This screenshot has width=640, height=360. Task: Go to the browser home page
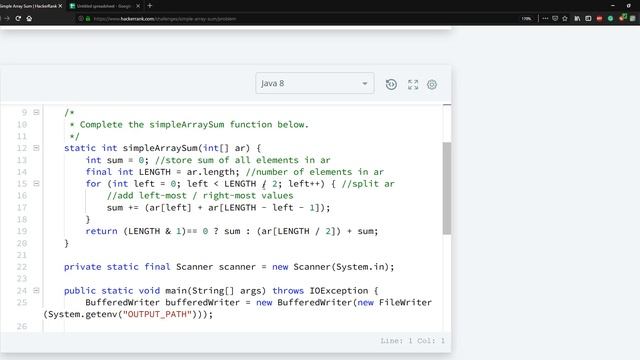tap(29, 18)
